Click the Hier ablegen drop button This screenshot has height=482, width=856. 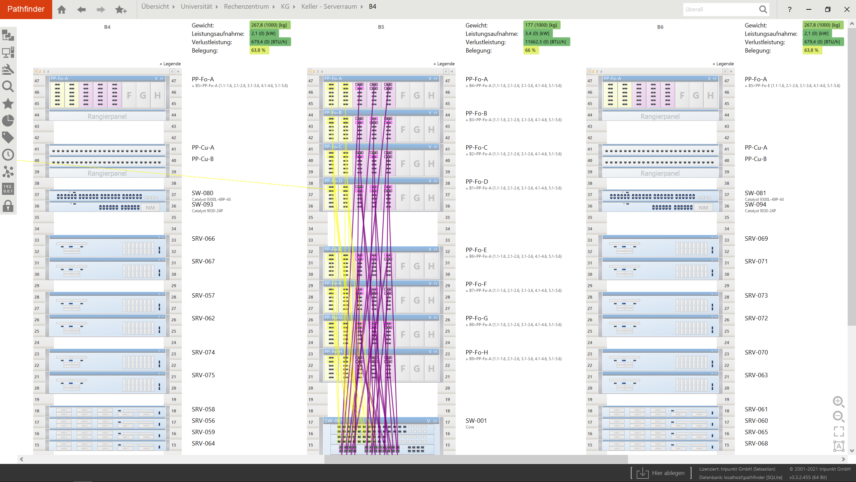tap(656, 473)
